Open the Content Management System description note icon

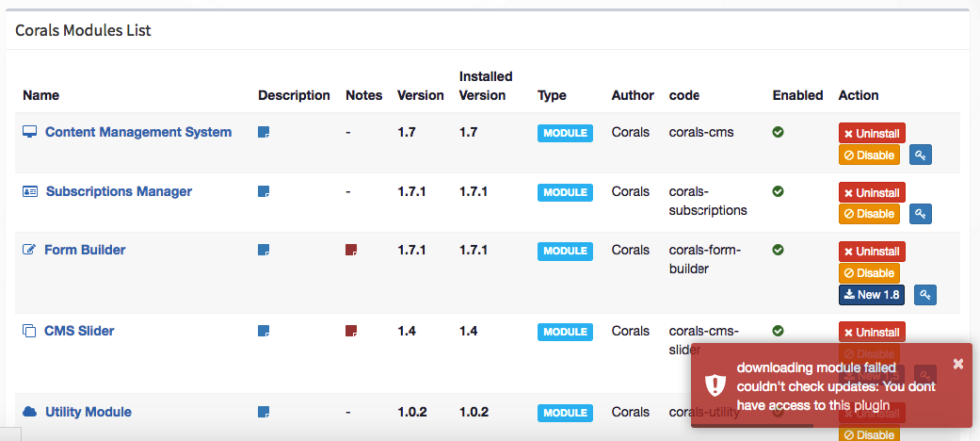point(264,132)
